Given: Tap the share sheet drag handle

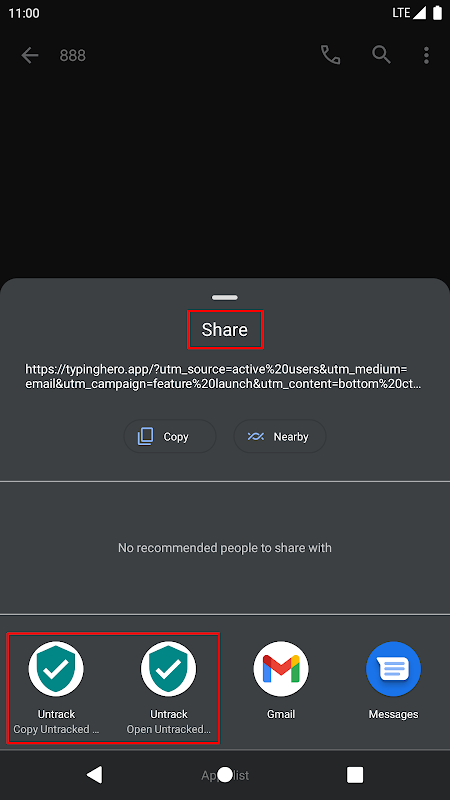Looking at the screenshot, I should [x=225, y=297].
